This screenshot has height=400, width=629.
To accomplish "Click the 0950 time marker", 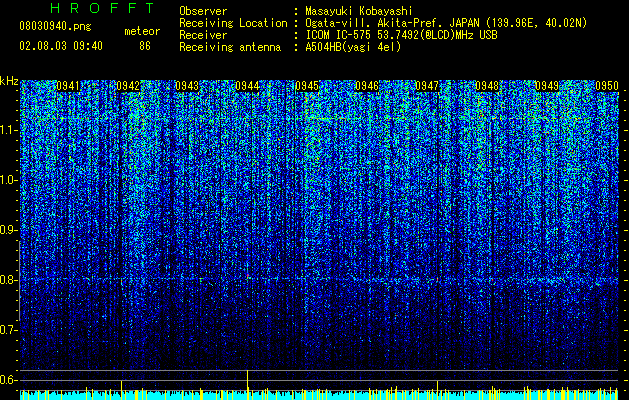I will 607,86.
